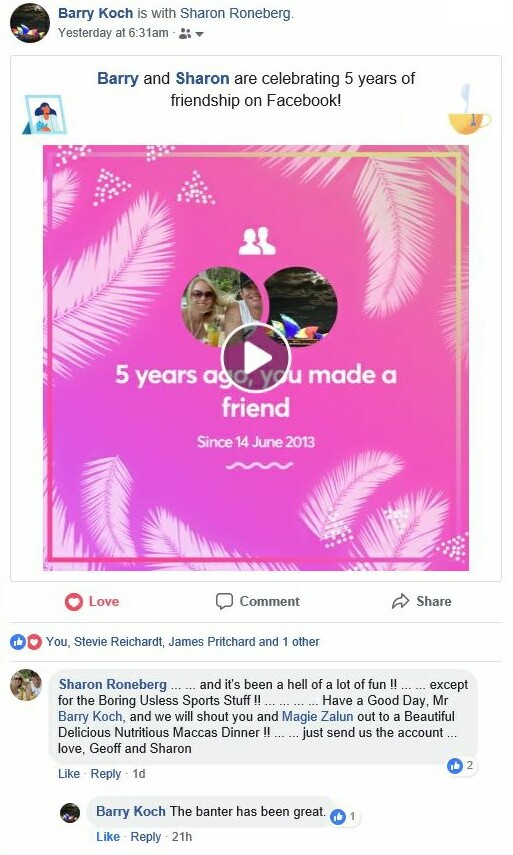Open Sharon Roneberg link in post header
The image size is (513, 855).
pyautogui.click(x=236, y=14)
